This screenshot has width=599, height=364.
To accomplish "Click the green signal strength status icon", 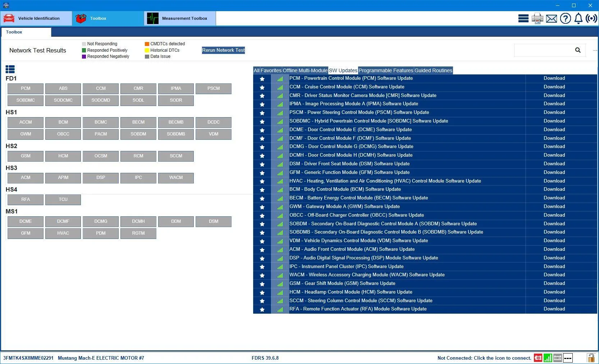I will click(x=548, y=358).
